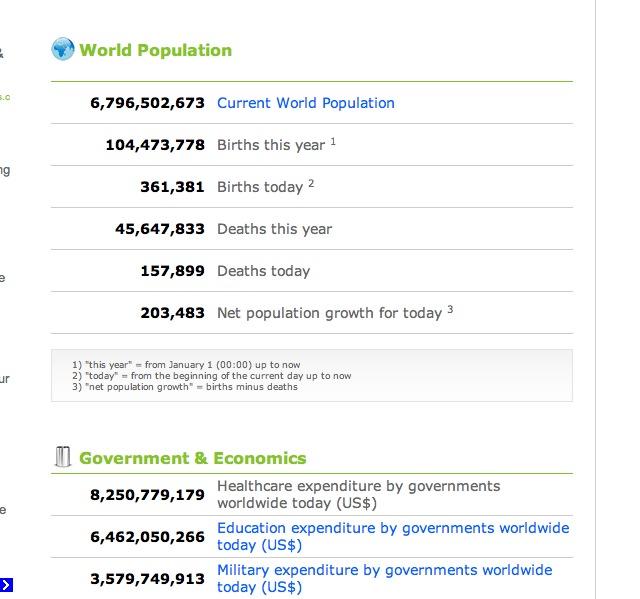
Task: Click footnote 2 next to Births today
Action: [311, 183]
